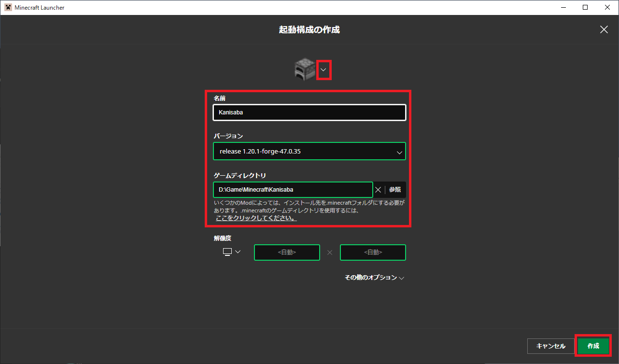Expand the resolution preset chevron
619x364 pixels.
point(238,252)
